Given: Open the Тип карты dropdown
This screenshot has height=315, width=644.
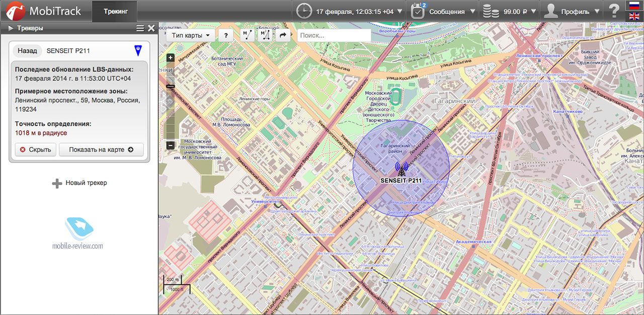Looking at the screenshot, I should click(191, 35).
